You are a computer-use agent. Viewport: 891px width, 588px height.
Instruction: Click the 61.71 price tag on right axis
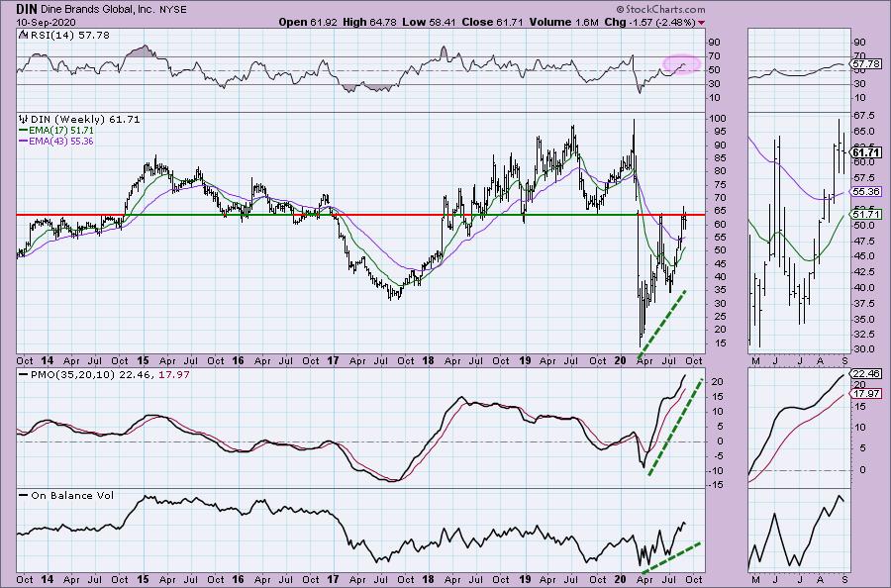click(866, 152)
